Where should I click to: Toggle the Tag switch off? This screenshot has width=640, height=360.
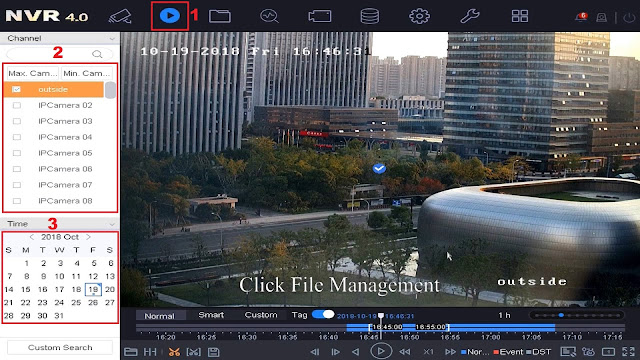323,314
